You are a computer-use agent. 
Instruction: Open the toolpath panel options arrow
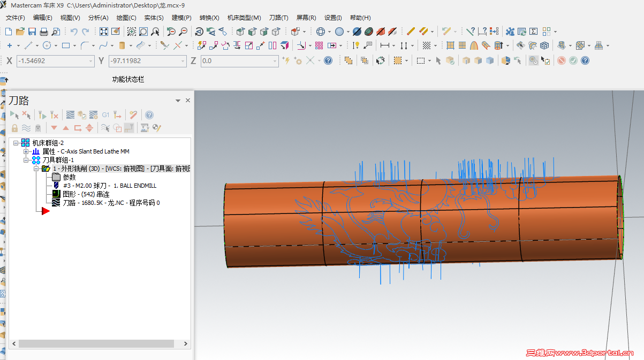(x=178, y=101)
